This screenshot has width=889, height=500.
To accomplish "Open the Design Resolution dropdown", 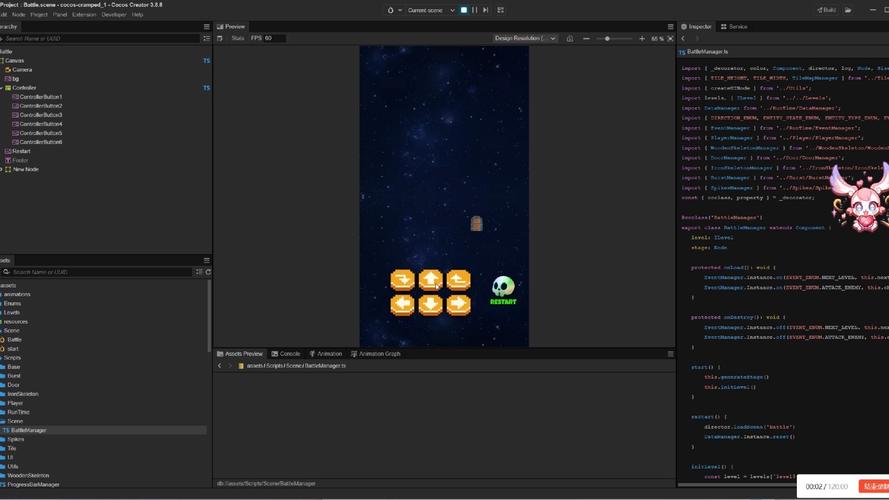I will (x=525, y=39).
